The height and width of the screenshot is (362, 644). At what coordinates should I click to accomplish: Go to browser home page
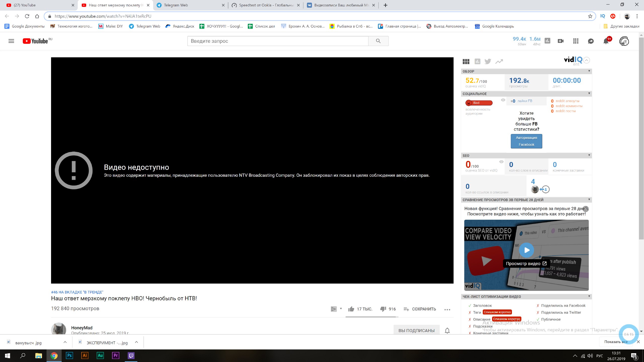tap(37, 16)
